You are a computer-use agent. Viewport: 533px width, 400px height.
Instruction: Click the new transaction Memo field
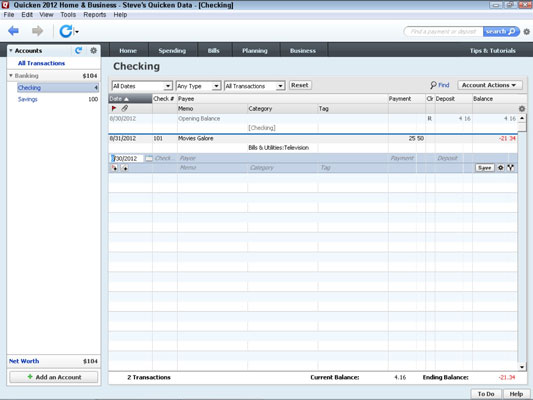pos(213,168)
